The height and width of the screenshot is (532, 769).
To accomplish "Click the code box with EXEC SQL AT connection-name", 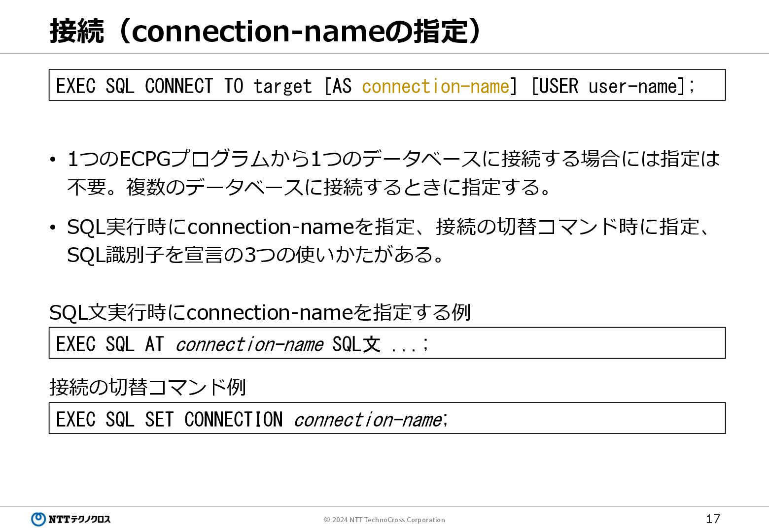I will click(387, 343).
